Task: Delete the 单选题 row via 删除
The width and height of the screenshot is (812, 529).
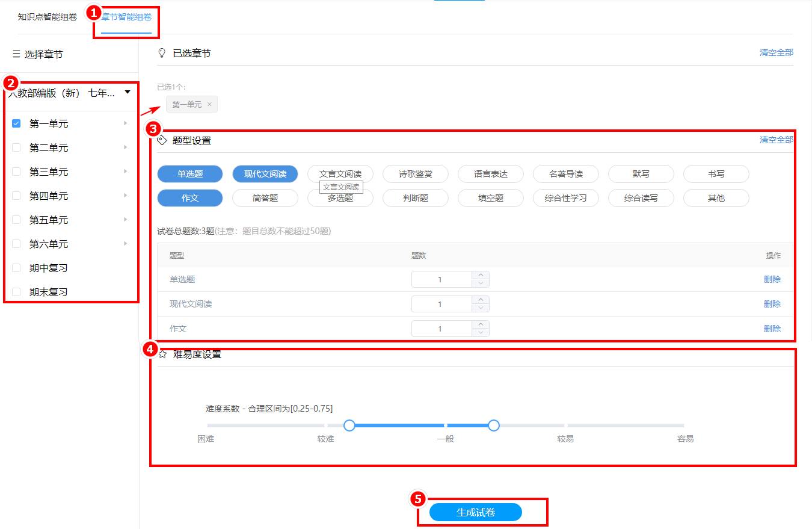Action: tap(772, 279)
